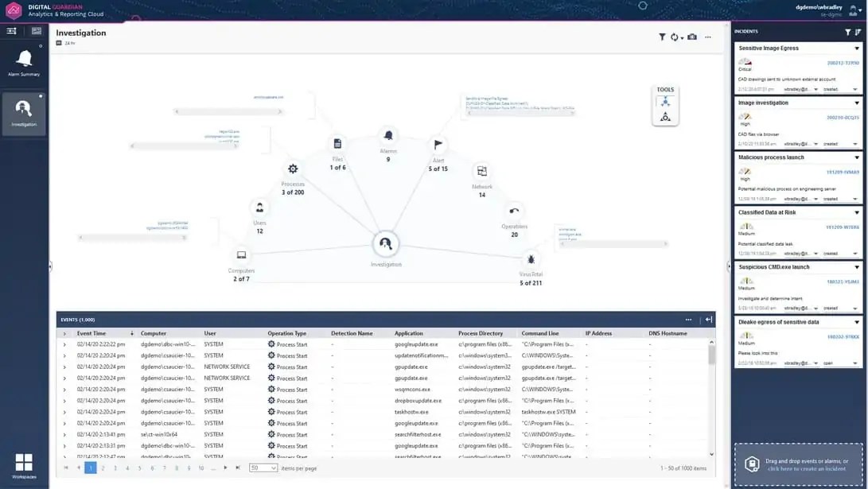Click the hierarchy layout icon in TOOLS panel
The width and height of the screenshot is (868, 489).
click(x=665, y=102)
